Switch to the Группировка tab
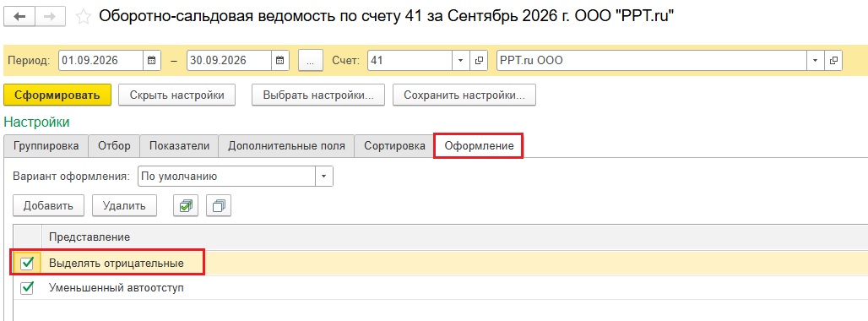Viewport: 868px width, 321px height. [x=46, y=146]
